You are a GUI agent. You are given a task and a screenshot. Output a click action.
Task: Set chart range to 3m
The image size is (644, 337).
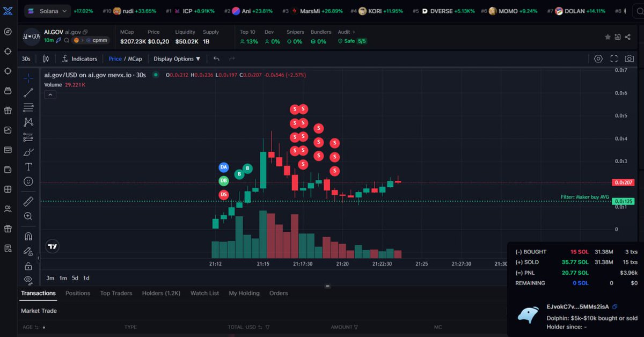[50, 278]
